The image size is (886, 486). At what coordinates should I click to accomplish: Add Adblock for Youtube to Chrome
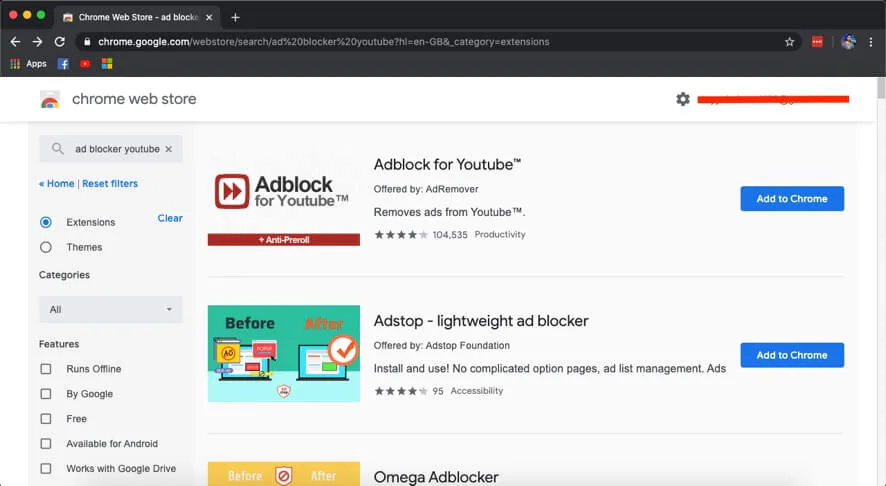point(791,199)
